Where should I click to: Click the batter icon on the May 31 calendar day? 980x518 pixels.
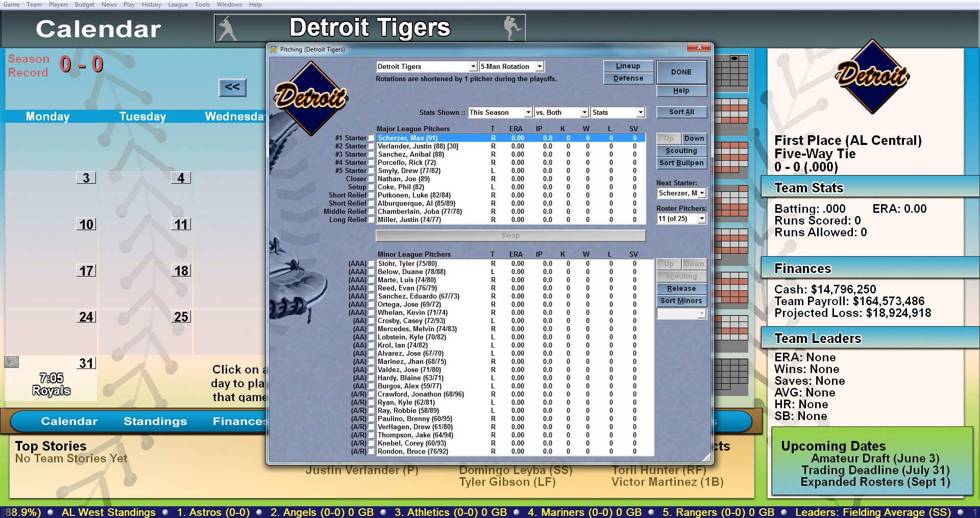click(10, 363)
